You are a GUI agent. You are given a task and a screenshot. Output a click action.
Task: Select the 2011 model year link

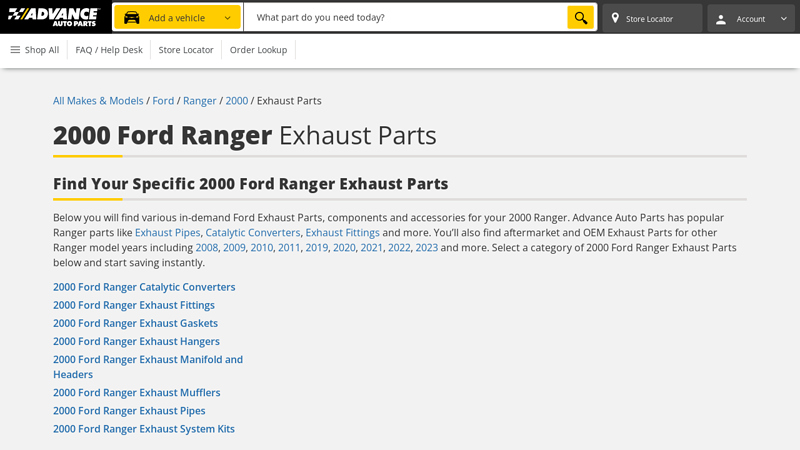(x=289, y=247)
